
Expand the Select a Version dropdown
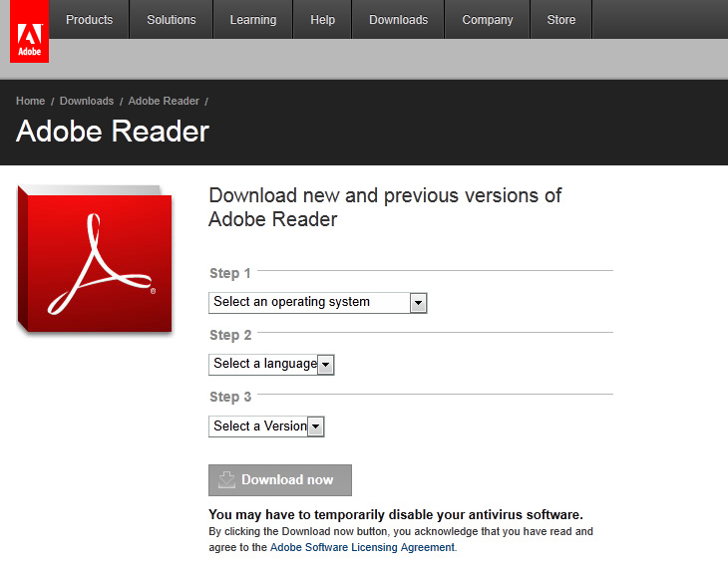[266, 427]
